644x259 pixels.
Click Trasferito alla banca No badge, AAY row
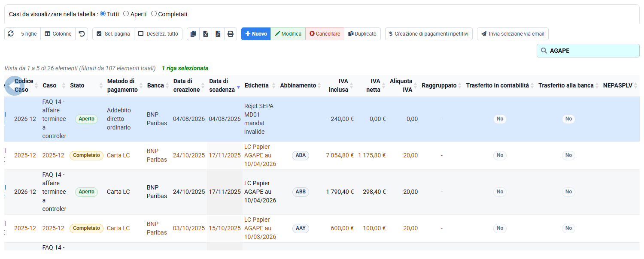pos(568,228)
